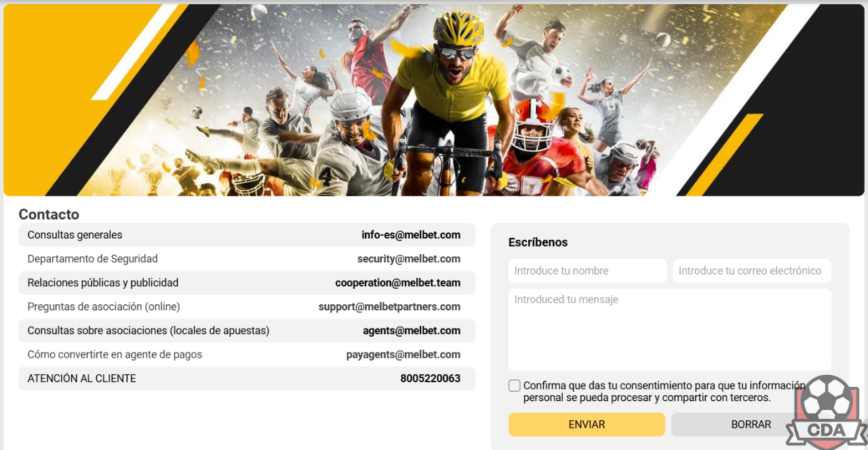Click the CDA soccer ball logo
The width and height of the screenshot is (868, 450).
[x=827, y=411]
